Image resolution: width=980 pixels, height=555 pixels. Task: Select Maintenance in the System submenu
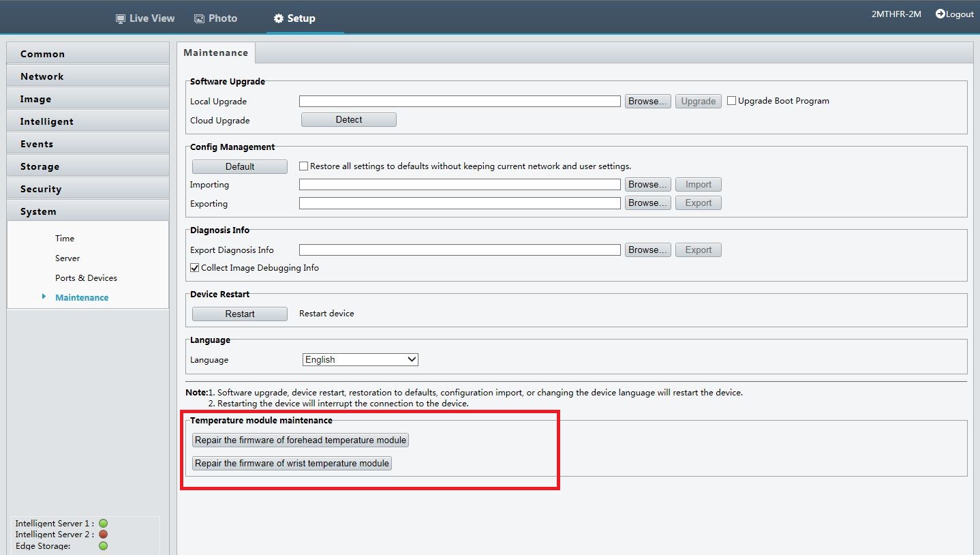point(82,298)
